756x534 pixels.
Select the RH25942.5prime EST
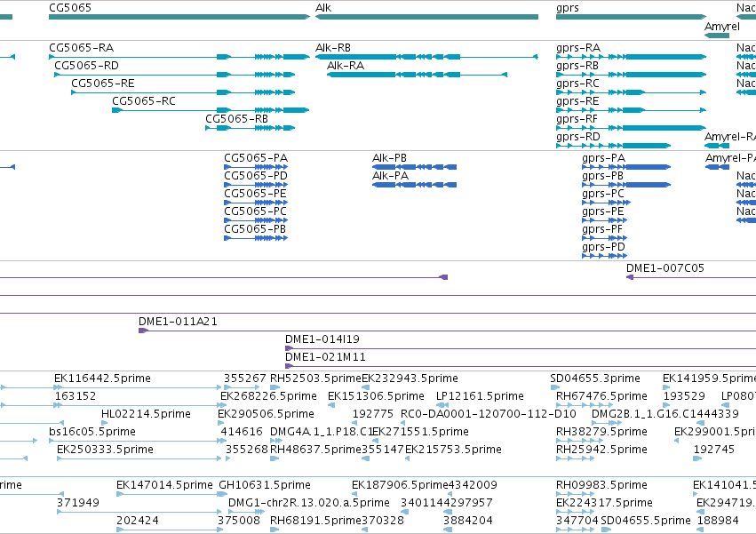click(x=575, y=458)
